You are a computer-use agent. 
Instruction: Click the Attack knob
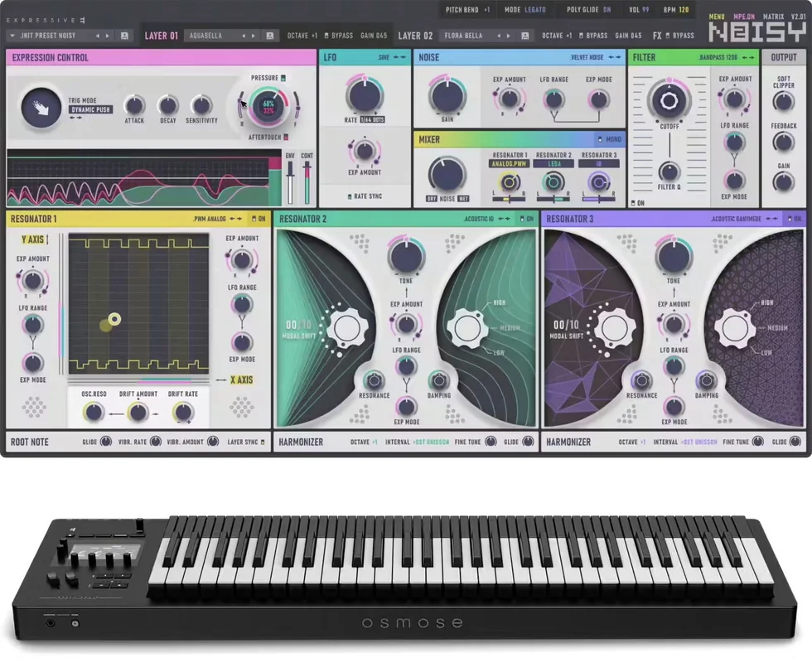134,106
